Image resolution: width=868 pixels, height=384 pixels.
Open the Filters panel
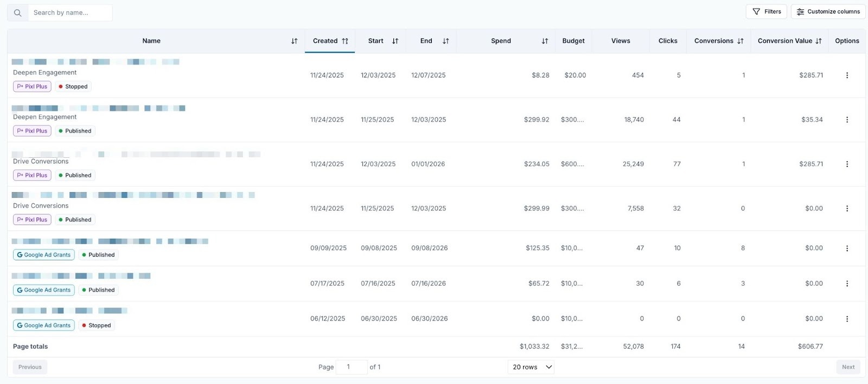pos(766,11)
